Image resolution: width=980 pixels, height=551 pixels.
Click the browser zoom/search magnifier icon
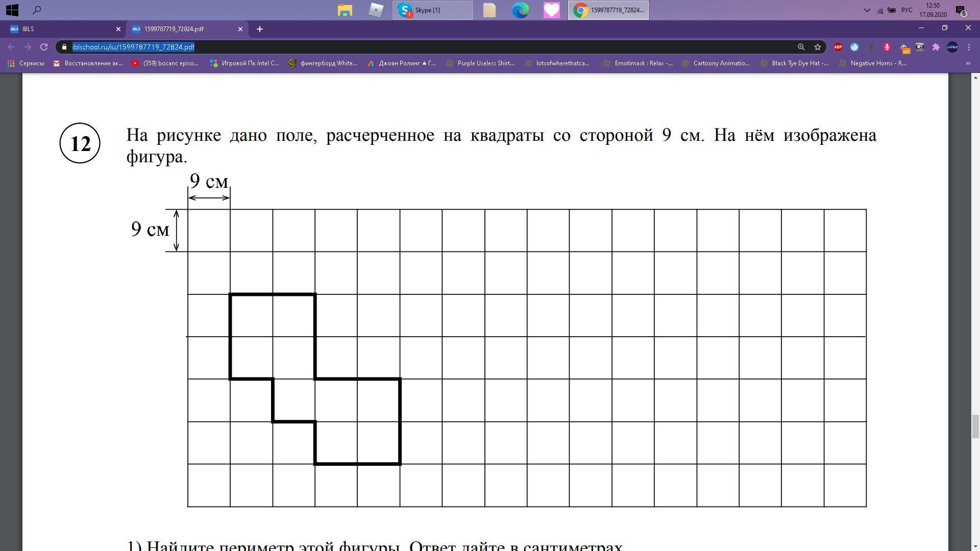pyautogui.click(x=802, y=46)
